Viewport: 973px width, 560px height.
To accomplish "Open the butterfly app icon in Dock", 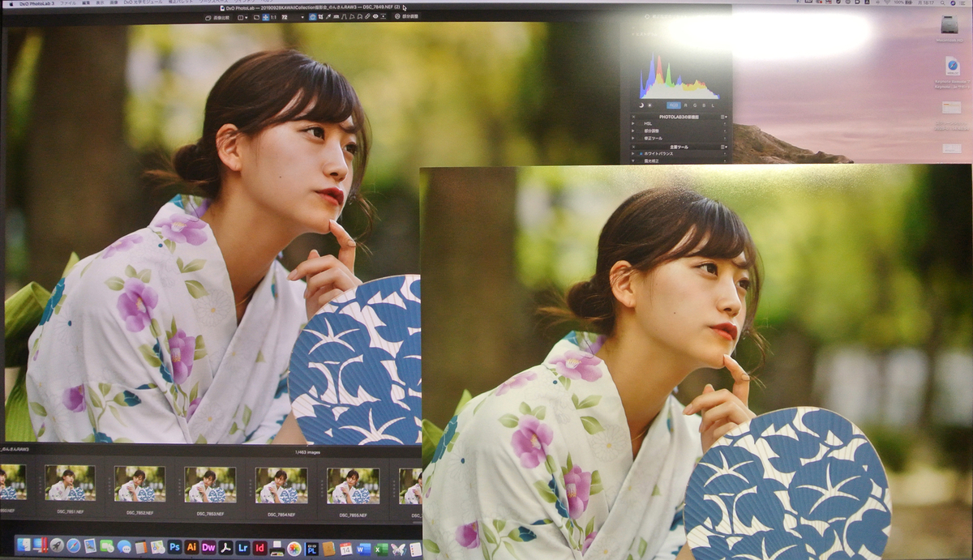I will point(397,549).
